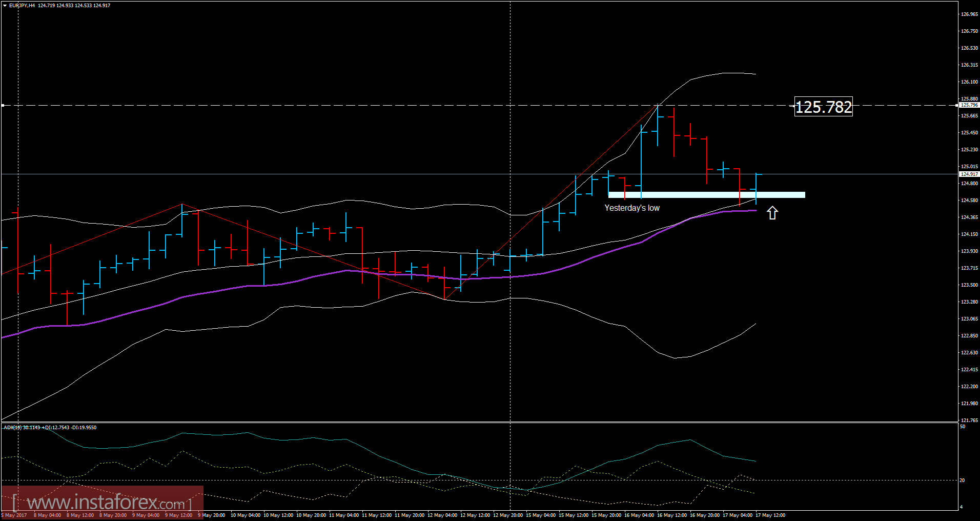Viewport: 980px width, 521px height.
Task: Click the 16 May 04:00 time label
Action: (x=639, y=515)
